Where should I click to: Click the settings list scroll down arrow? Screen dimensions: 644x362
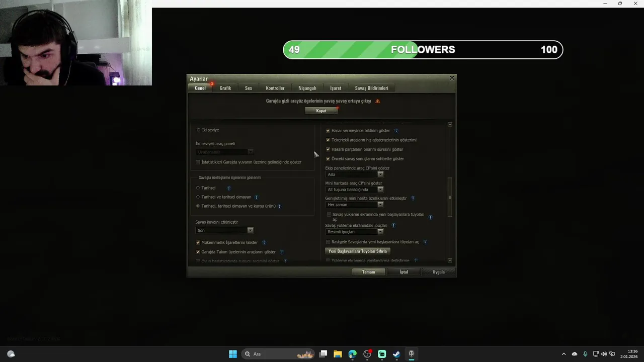point(450,260)
